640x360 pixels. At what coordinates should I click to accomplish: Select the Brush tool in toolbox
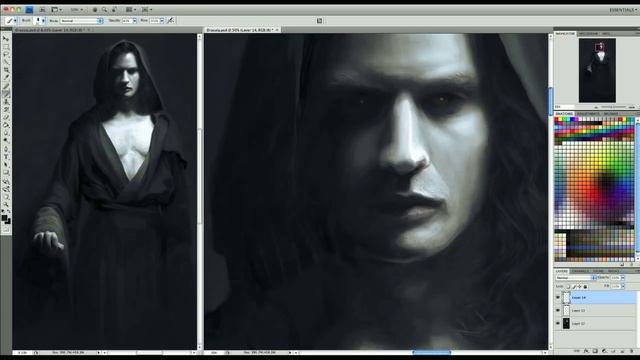pyautogui.click(x=6, y=93)
